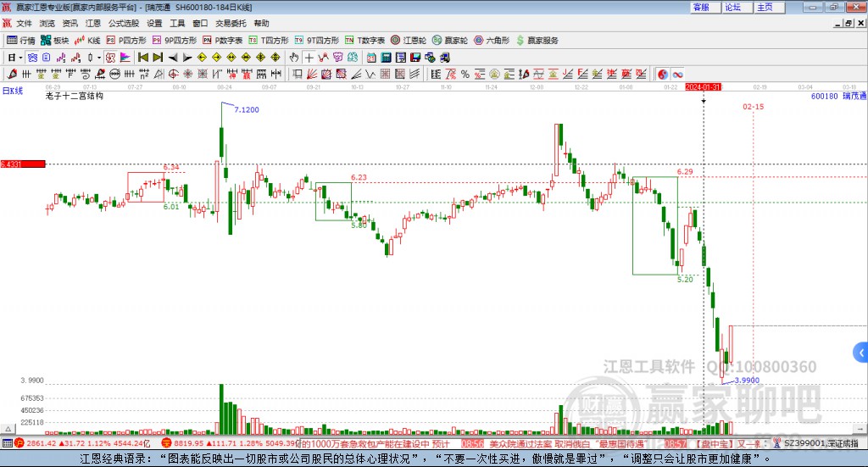Open 江恩轮 Gann wheel tool
Viewport: 868px width, 467px height.
409,41
